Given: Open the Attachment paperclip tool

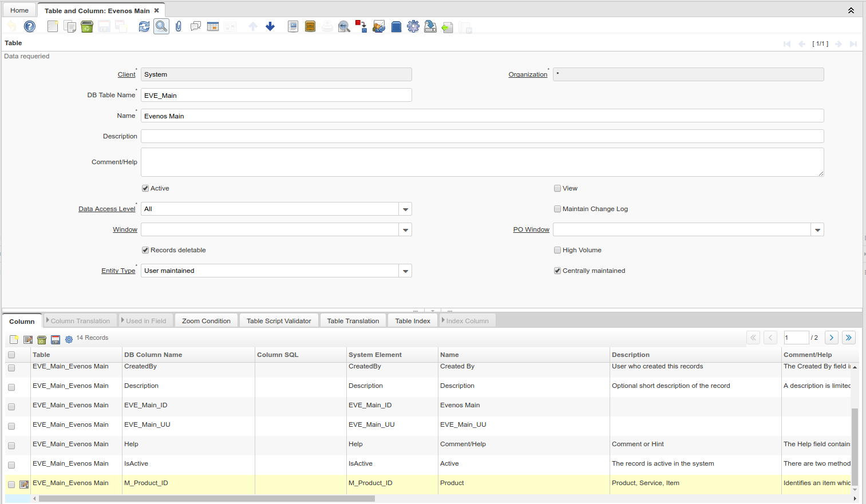Looking at the screenshot, I should click(x=179, y=26).
